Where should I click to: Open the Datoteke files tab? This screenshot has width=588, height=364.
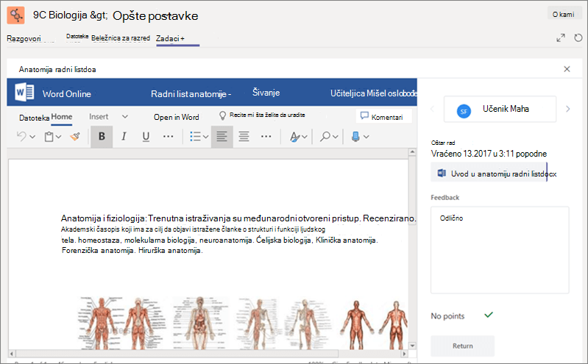pos(77,36)
